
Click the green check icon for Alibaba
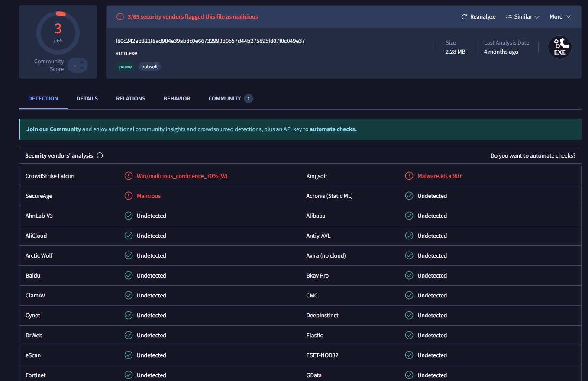click(x=409, y=216)
